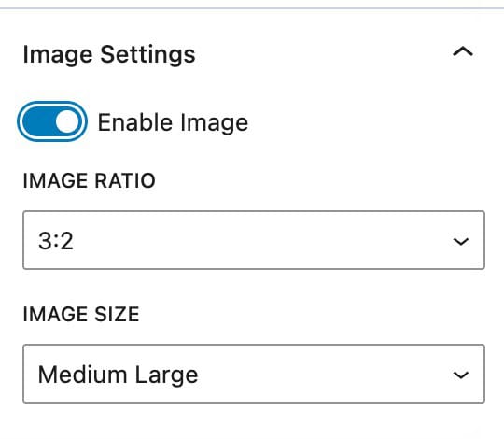Select the 3:2 ratio value
Screen dimensions: 504x439
56,241
